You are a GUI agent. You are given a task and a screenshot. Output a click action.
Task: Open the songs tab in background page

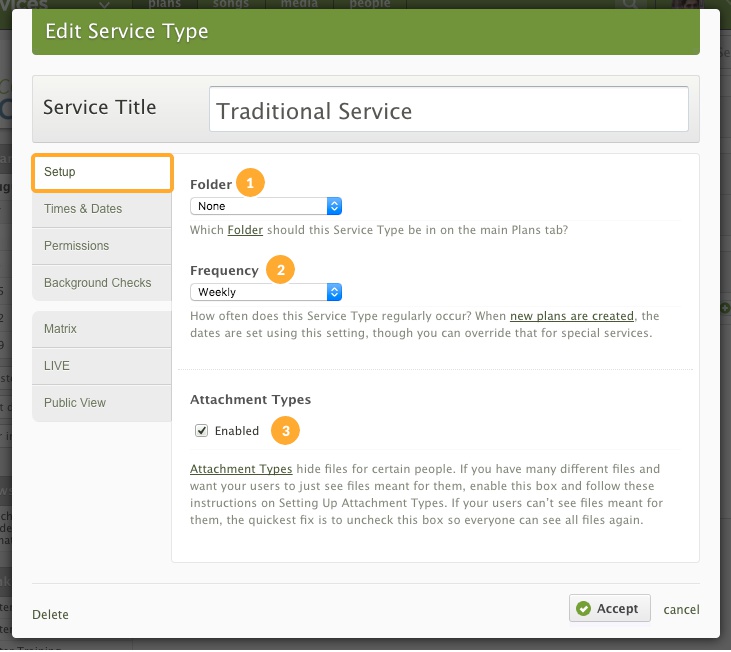pos(231,4)
